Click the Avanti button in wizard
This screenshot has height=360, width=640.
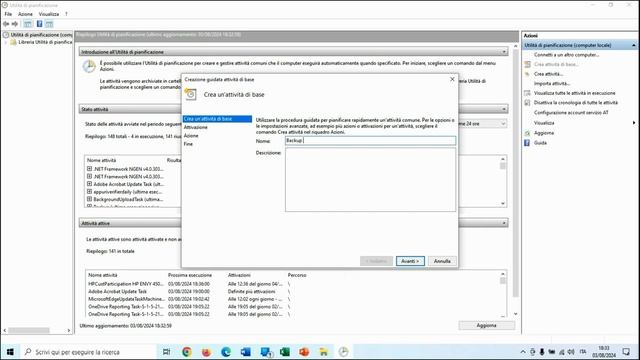click(x=410, y=261)
